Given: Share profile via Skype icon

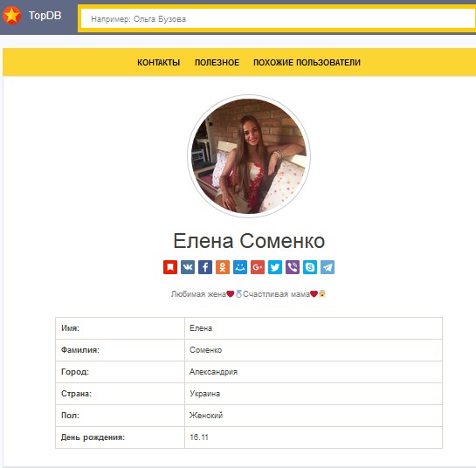Looking at the screenshot, I should click(x=310, y=267).
